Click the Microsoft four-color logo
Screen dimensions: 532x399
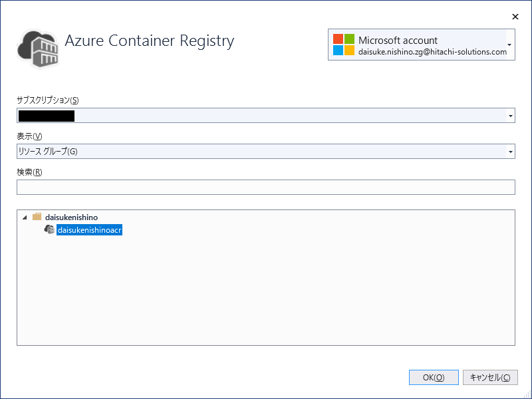[344, 45]
